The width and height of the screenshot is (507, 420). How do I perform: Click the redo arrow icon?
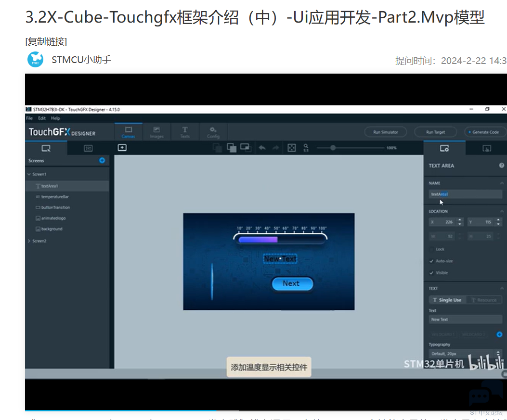275,148
